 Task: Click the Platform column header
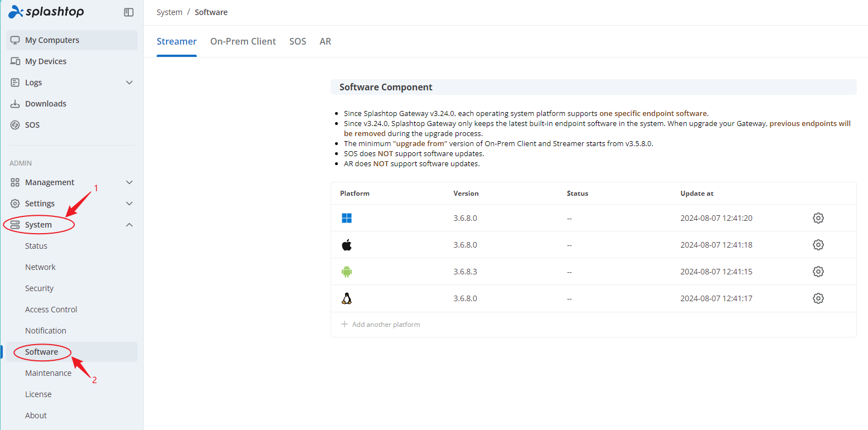(355, 194)
